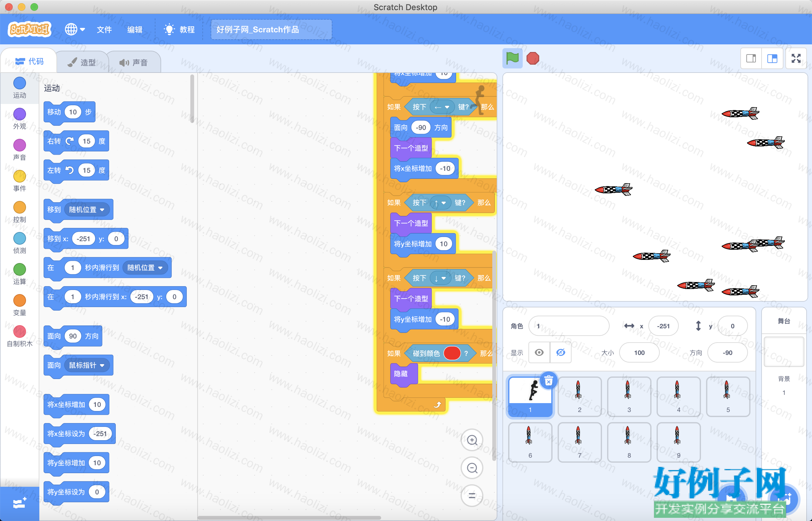
Task: Select rocket sprite 6
Action: pos(530,442)
